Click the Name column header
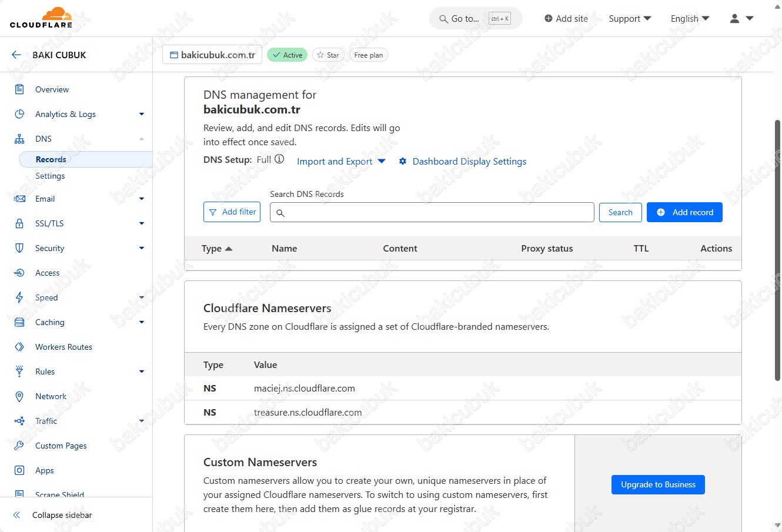The height and width of the screenshot is (532, 782). 284,249
